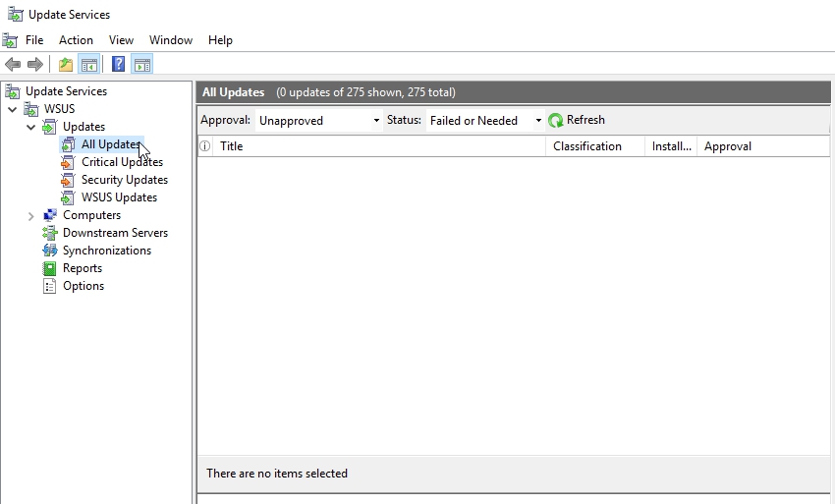Select Security Updates in tree

124,180
